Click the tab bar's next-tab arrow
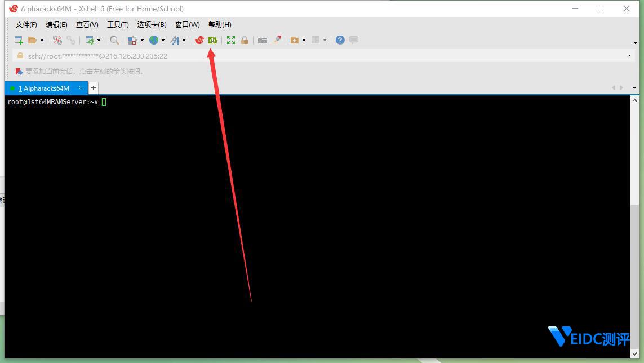Viewport: 644px width, 363px height. 622,87
